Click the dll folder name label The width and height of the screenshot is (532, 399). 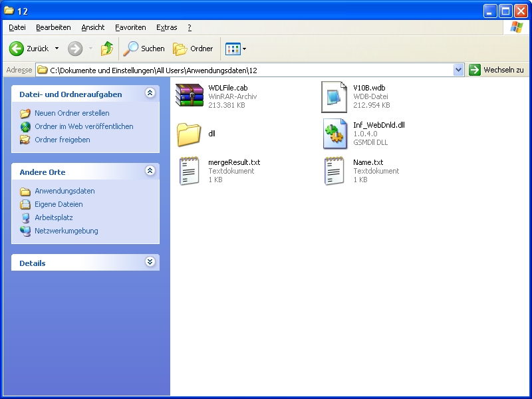[x=211, y=134]
